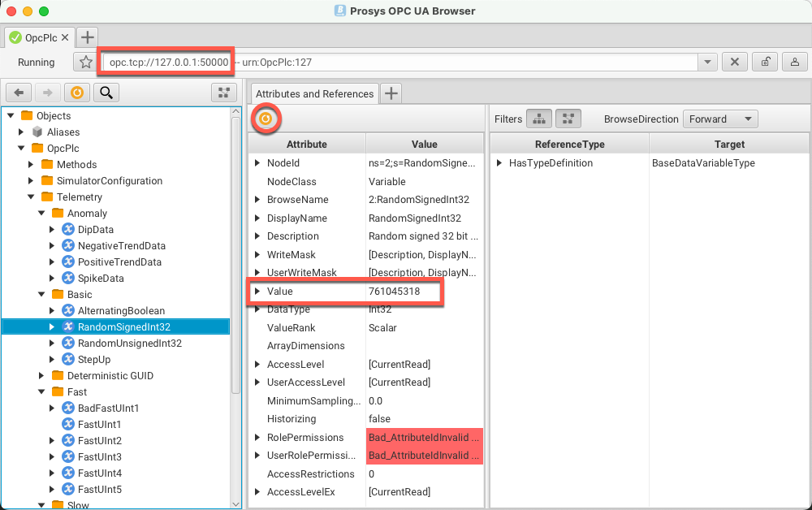Click scroll-up arrow of the tree scrollbar

click(235, 111)
